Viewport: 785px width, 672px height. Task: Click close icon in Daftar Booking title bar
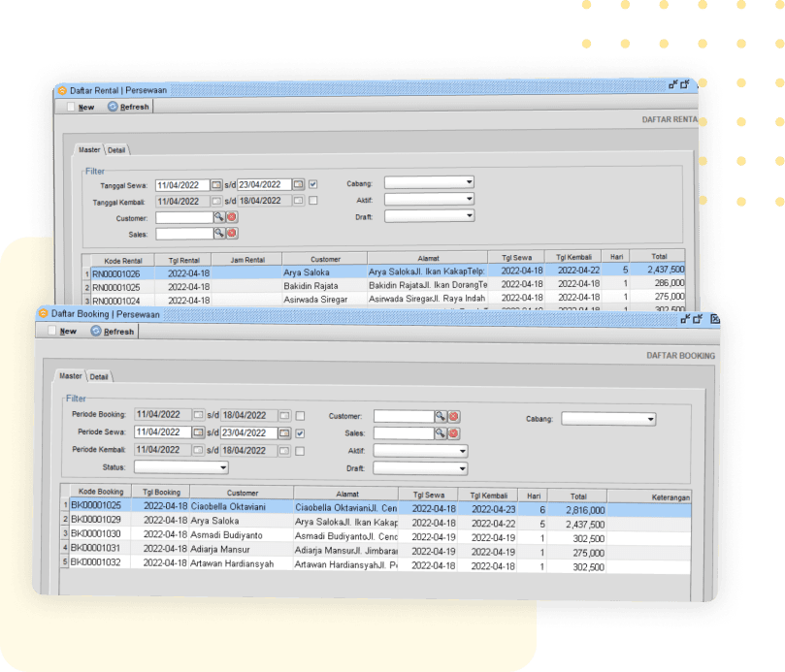pos(715,319)
